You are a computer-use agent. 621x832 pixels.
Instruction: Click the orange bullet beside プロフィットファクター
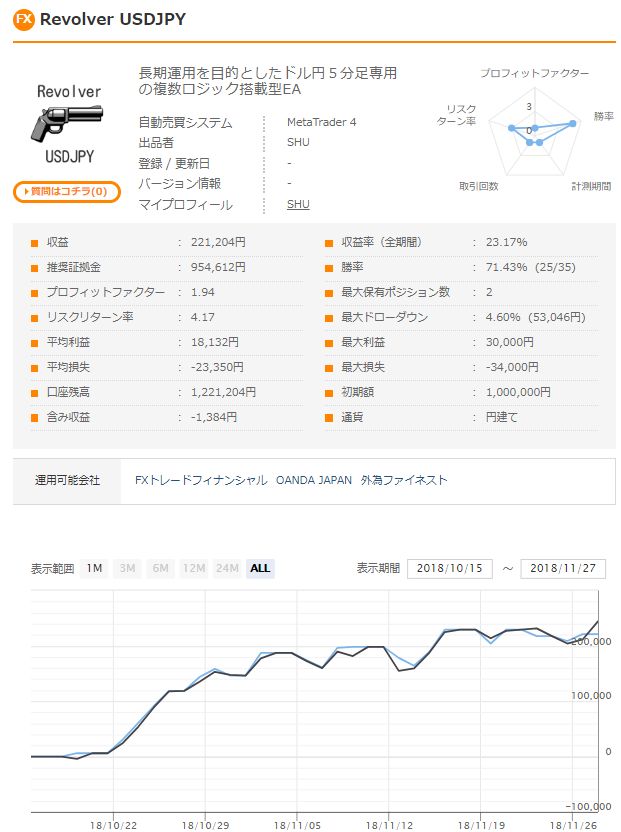[35, 293]
